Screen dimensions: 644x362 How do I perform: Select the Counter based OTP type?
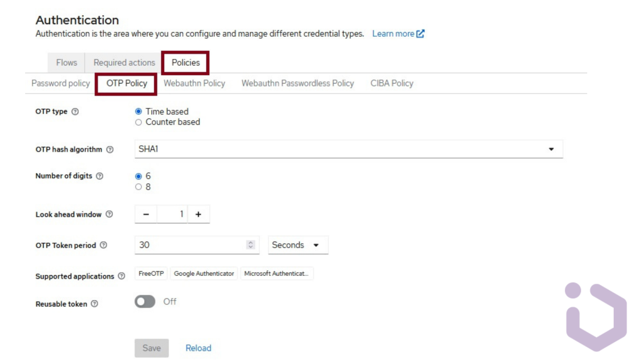pyautogui.click(x=139, y=122)
